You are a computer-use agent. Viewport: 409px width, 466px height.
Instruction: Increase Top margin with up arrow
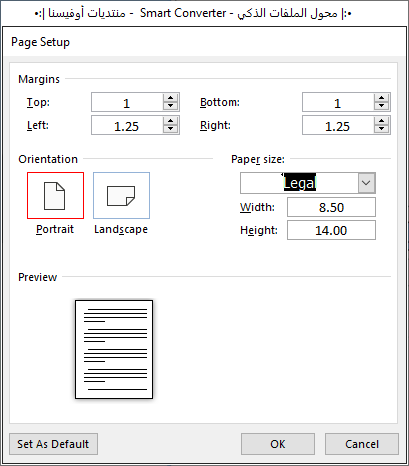click(x=171, y=98)
